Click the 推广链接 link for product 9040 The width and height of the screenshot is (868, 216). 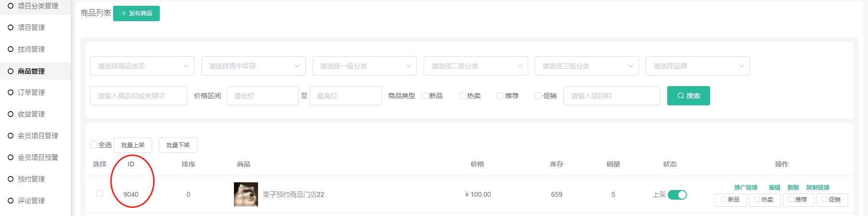coord(746,187)
